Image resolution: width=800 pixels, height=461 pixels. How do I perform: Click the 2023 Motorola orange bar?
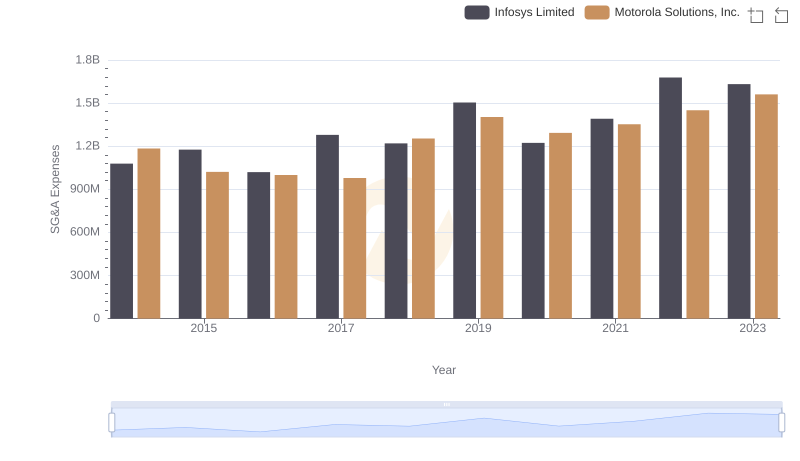coord(766,207)
